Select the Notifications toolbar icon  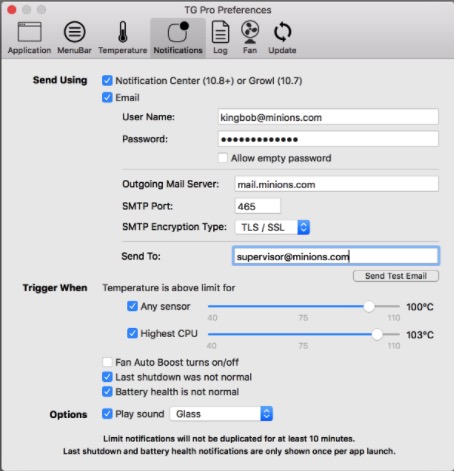[x=178, y=38]
